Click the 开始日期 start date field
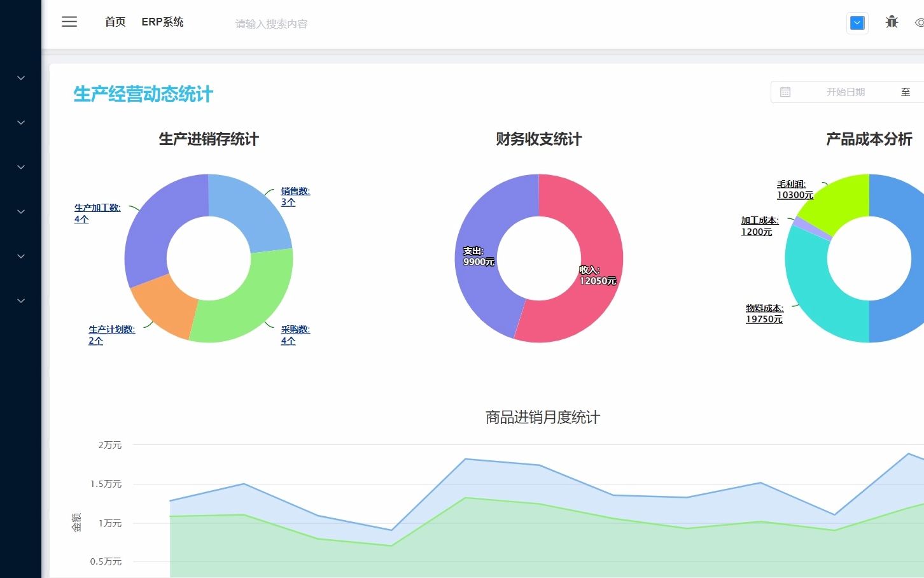Viewport: 924px width, 578px height. 845,92
